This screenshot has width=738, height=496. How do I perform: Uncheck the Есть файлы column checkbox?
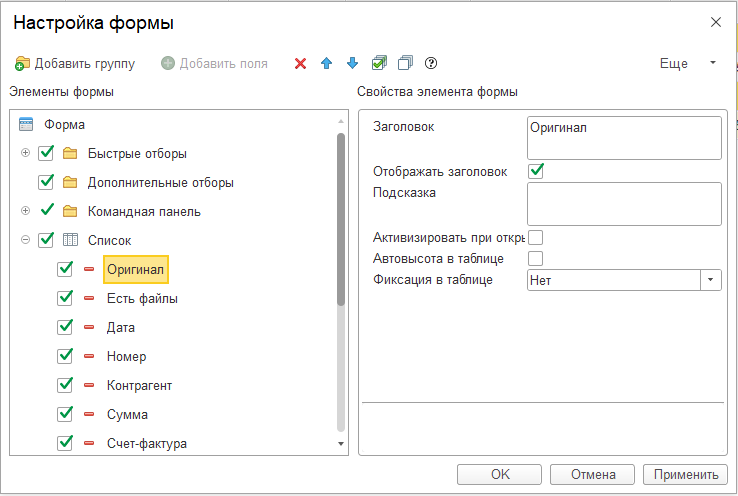point(65,298)
